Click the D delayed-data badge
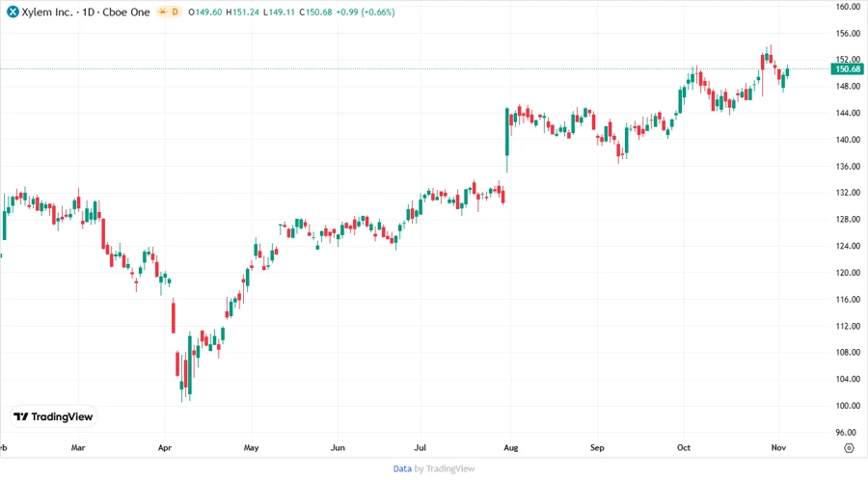 coord(175,12)
